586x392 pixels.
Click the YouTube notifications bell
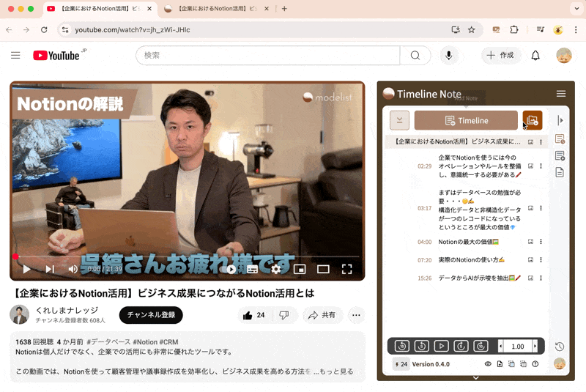pos(535,56)
